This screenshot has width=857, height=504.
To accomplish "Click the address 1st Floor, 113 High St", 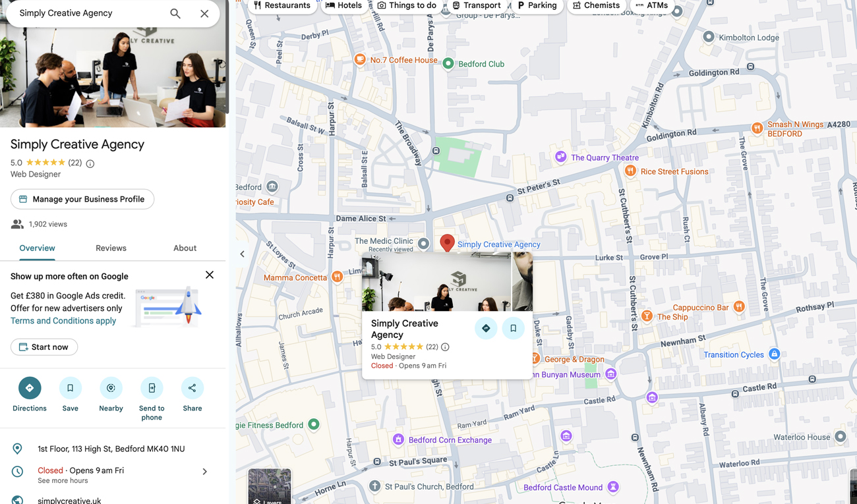I will (x=111, y=449).
